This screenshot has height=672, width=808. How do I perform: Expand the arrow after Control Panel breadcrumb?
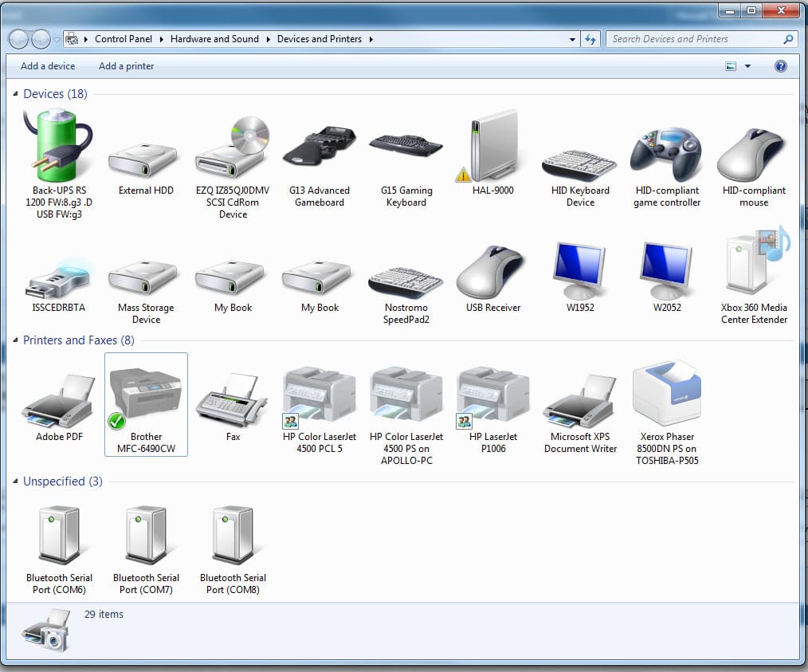[x=161, y=39]
